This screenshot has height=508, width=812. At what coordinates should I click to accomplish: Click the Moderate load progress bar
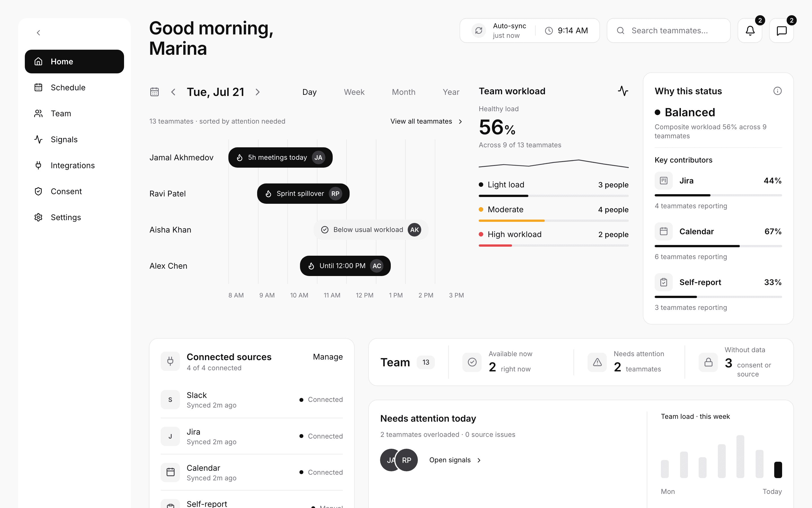(554, 221)
